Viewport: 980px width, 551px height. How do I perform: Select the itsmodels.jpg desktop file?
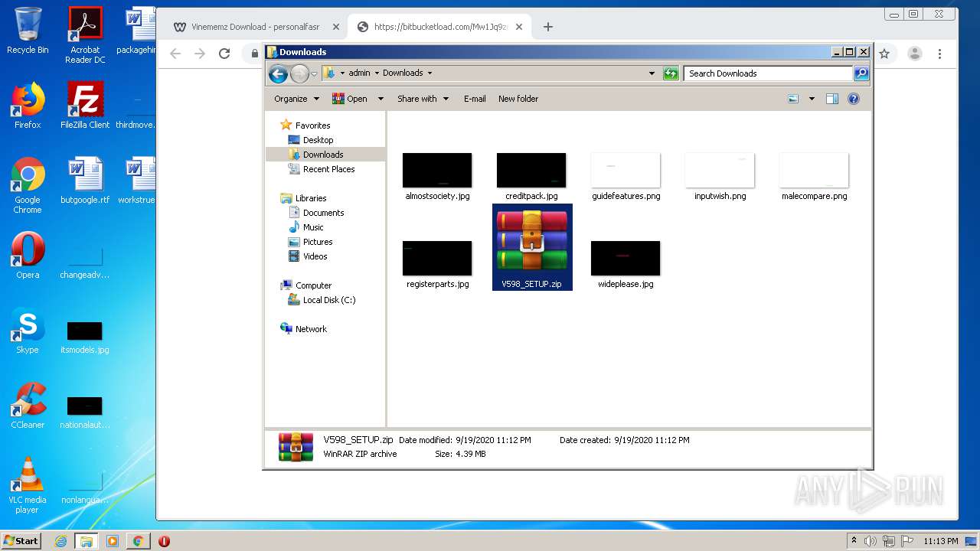click(x=85, y=337)
